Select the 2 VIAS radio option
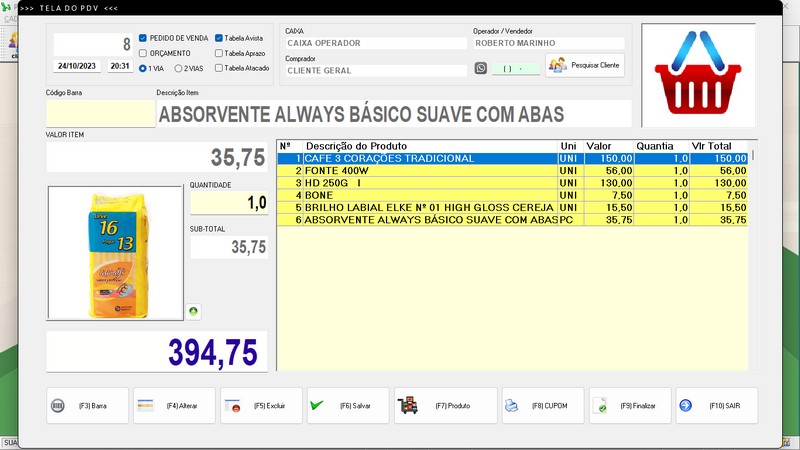 tap(178, 68)
